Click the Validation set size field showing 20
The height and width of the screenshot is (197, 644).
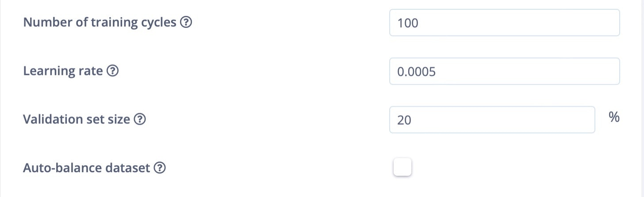click(x=492, y=120)
